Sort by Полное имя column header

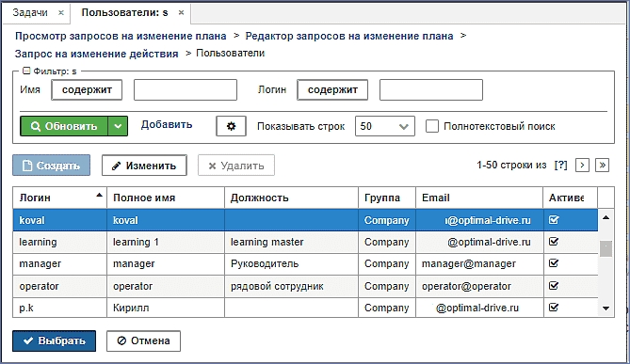166,198
